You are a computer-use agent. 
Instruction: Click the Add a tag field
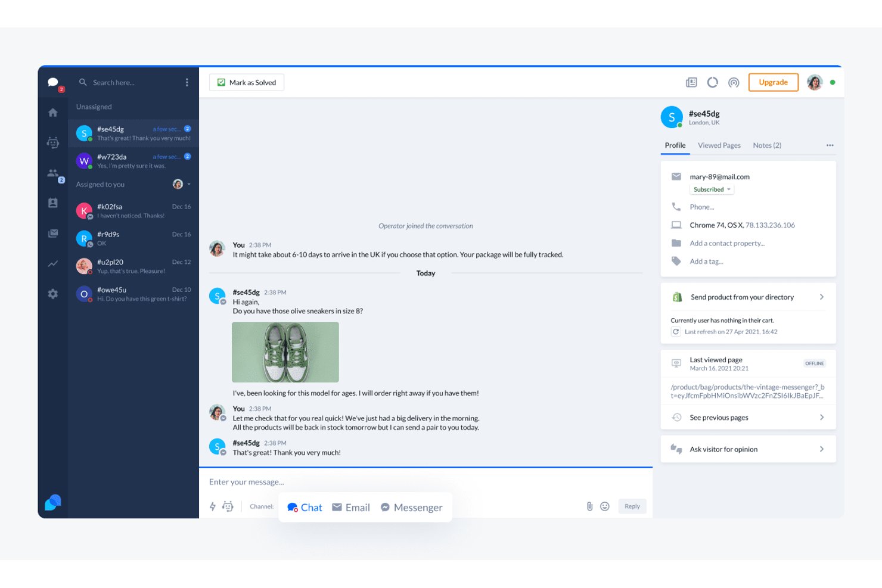tap(707, 262)
